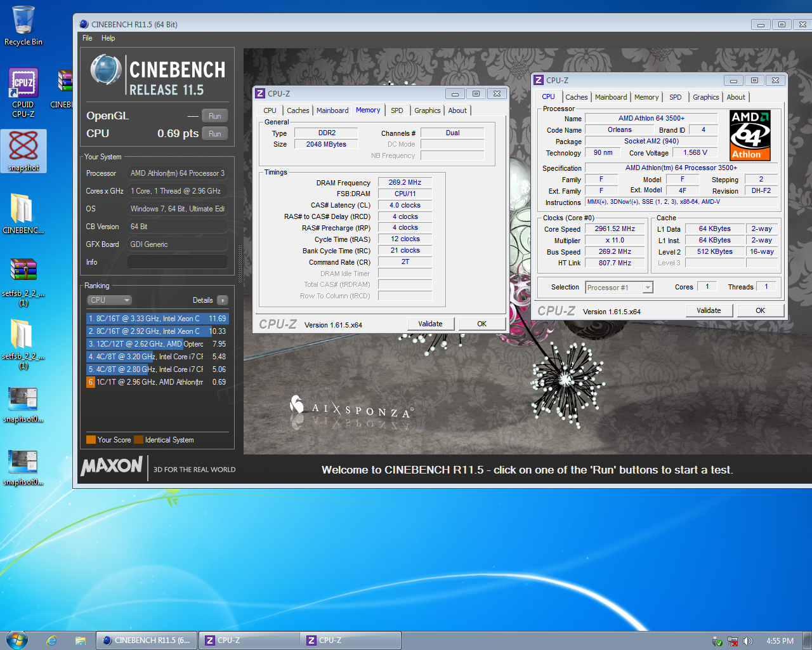
Task: Click the CPU-Z title icon in the CPU window
Action: tap(539, 80)
